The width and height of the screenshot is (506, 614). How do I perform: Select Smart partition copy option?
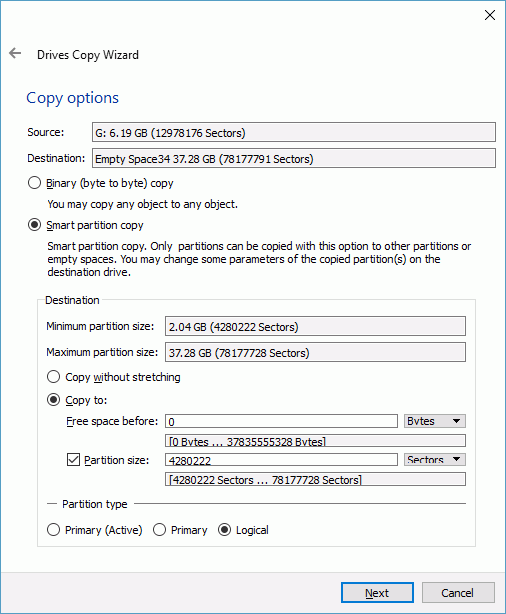pyautogui.click(x=34, y=225)
